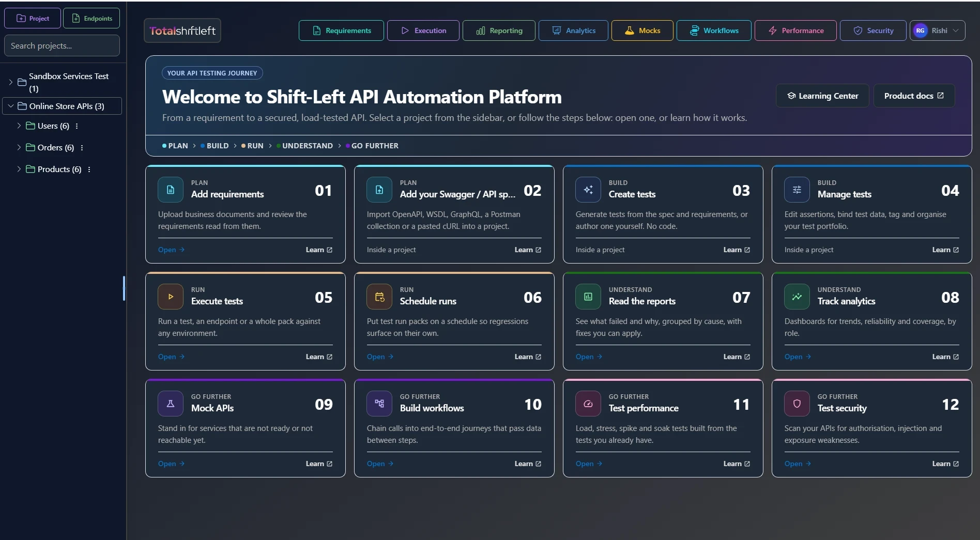Expand the Orders folder

(x=19, y=147)
